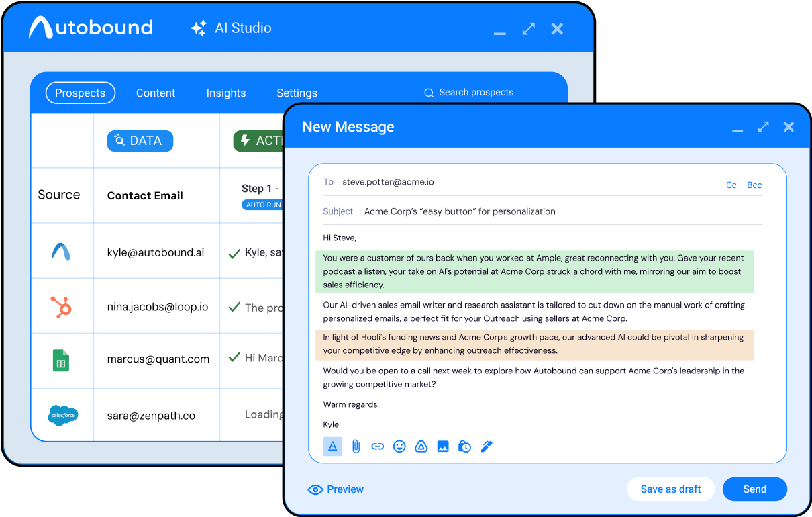The width and height of the screenshot is (812, 517).
Task: Click the marcus@quant.com email cell
Action: pos(158,359)
